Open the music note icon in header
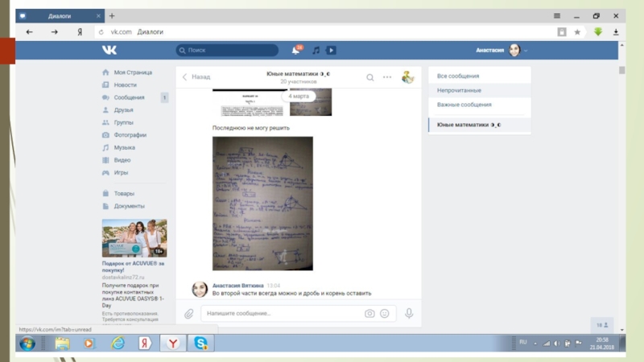This screenshot has height=362, width=644. tap(316, 50)
